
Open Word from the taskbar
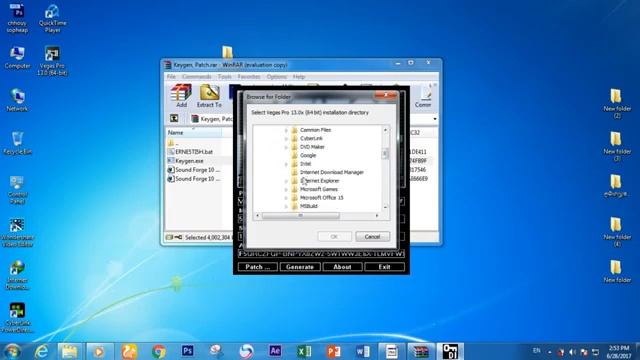click(x=362, y=351)
